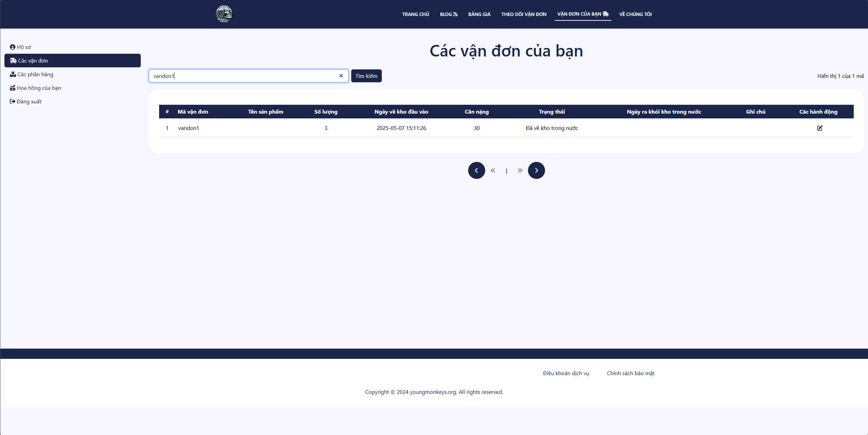
Task: Click the truck globe logo in header
Action: (x=224, y=14)
